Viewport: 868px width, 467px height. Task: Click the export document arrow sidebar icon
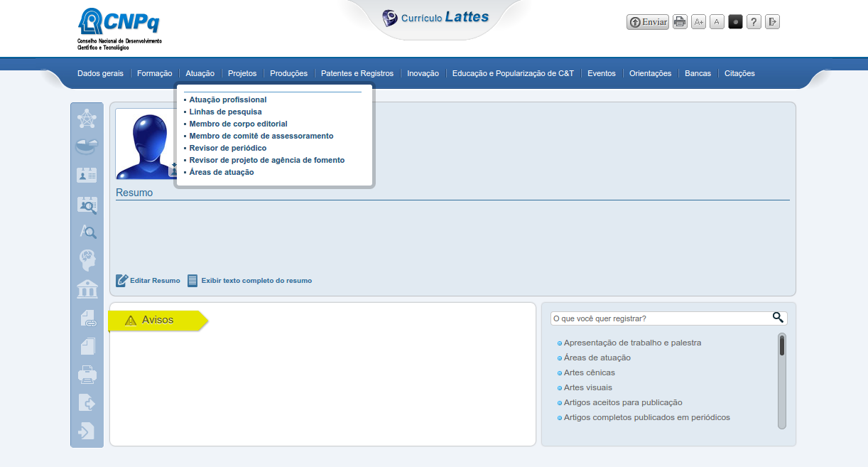87,402
